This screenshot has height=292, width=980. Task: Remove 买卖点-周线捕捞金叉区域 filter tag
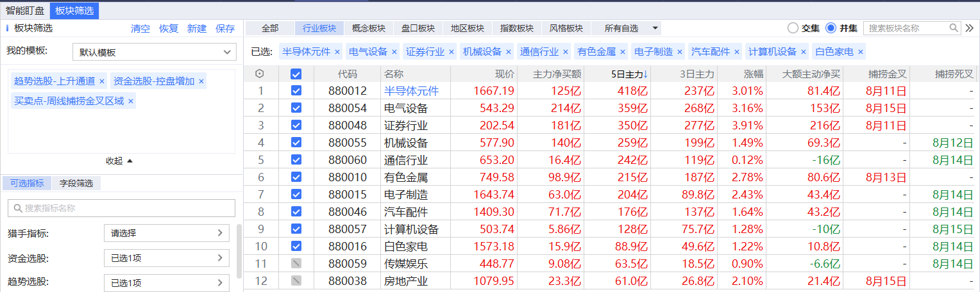[x=131, y=101]
